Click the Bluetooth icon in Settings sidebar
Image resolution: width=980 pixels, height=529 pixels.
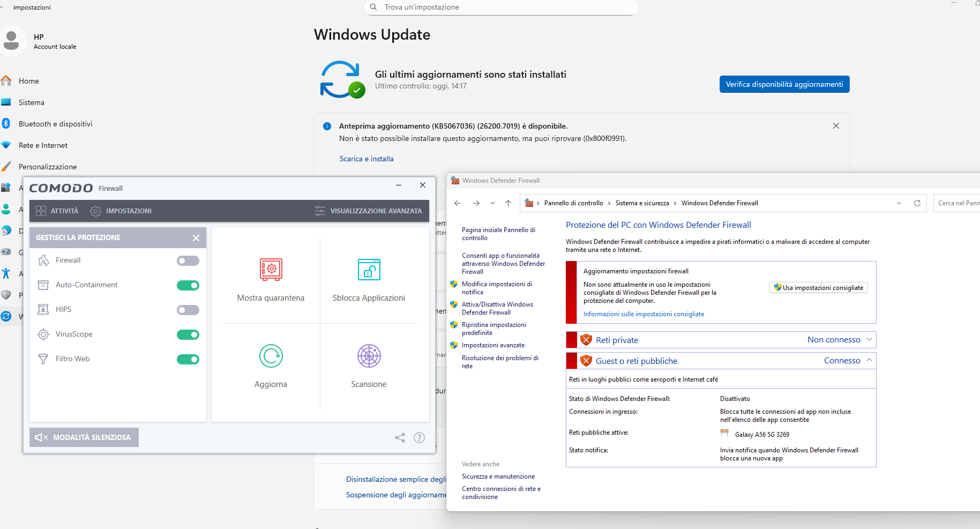[x=6, y=124]
